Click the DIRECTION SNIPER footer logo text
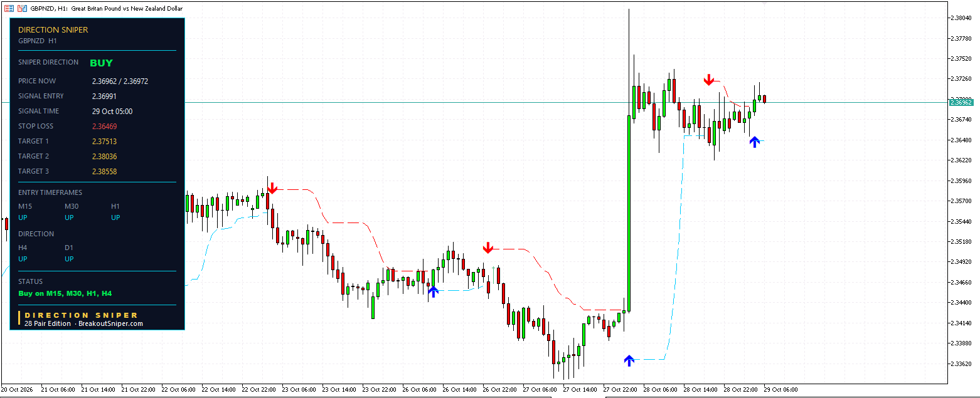The image size is (980, 398). pyautogui.click(x=81, y=315)
